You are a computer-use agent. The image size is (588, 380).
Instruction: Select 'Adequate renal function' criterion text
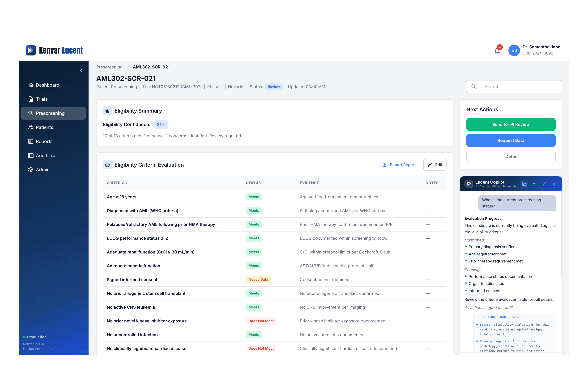pos(151,252)
